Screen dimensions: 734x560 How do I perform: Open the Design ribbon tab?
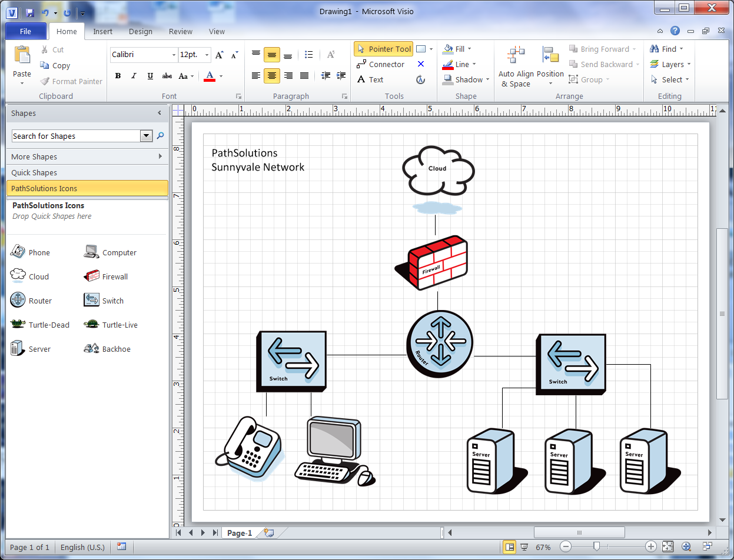[140, 32]
